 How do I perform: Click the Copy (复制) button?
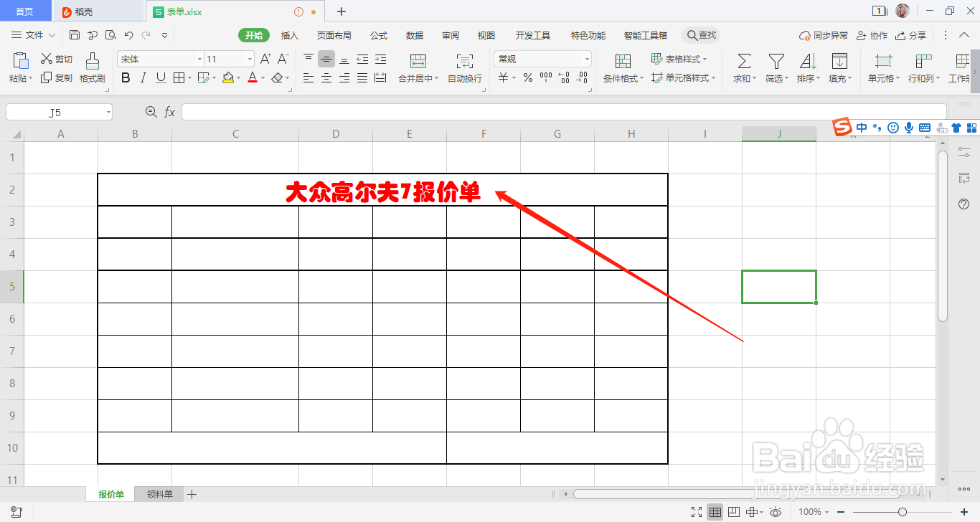coord(57,77)
